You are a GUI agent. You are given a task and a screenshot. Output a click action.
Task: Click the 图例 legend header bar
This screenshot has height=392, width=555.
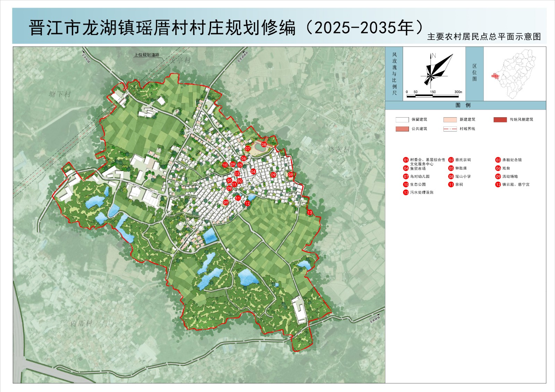[x=465, y=105]
